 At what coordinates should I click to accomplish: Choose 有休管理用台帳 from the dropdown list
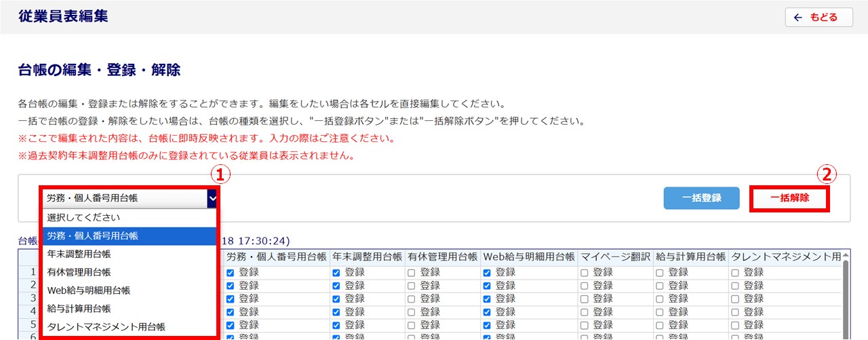pyautogui.click(x=129, y=272)
